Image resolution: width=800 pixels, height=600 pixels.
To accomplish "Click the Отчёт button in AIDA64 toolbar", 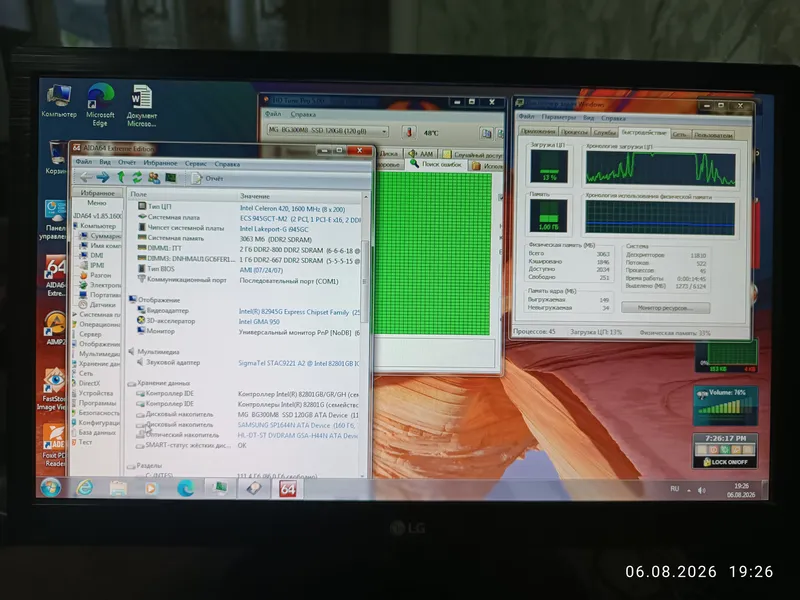I will (208, 178).
